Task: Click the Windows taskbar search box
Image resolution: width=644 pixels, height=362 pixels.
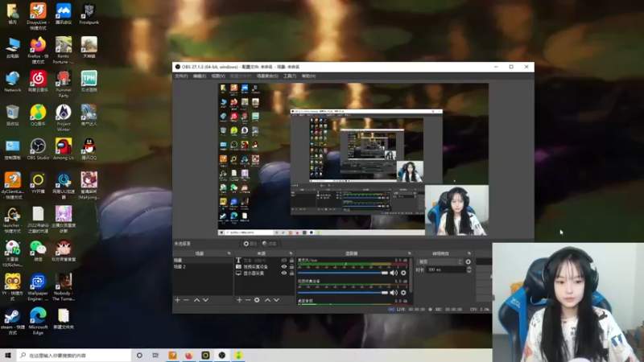Action: click(74, 355)
